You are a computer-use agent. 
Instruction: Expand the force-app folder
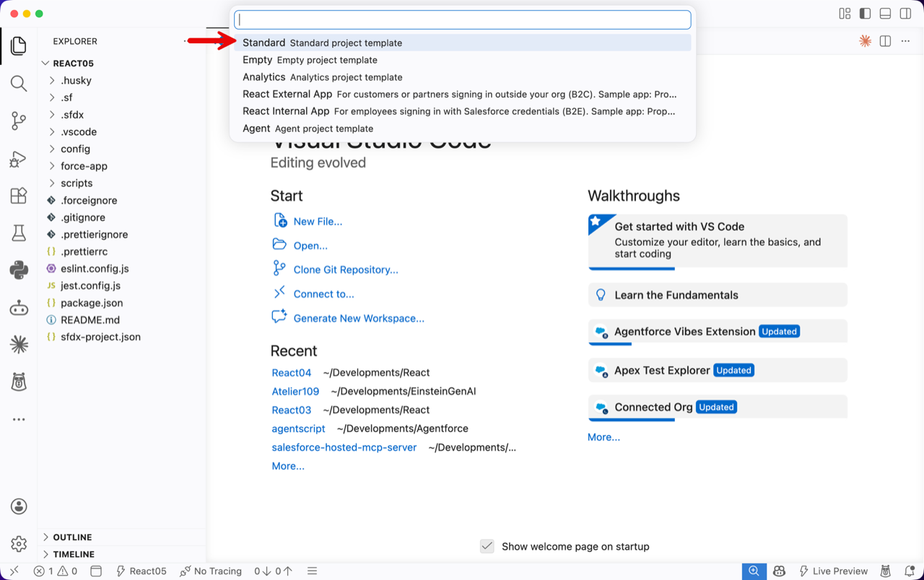[x=84, y=166]
